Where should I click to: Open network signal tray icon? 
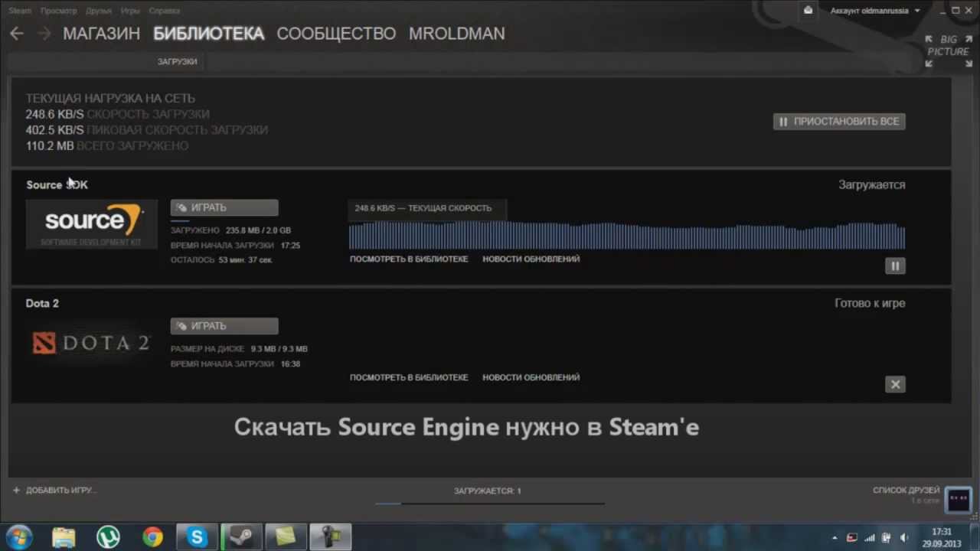[870, 538]
